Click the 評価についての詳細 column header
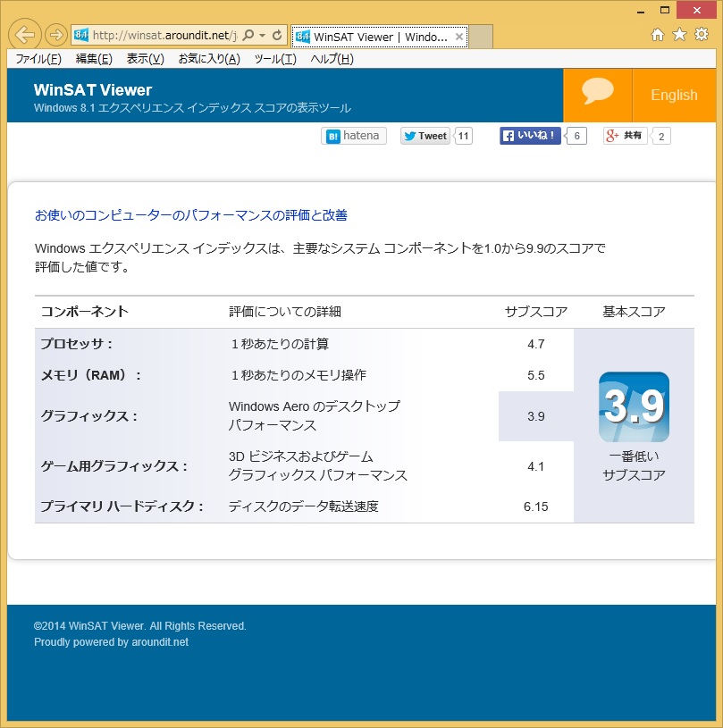The width and height of the screenshot is (723, 728). click(x=285, y=312)
